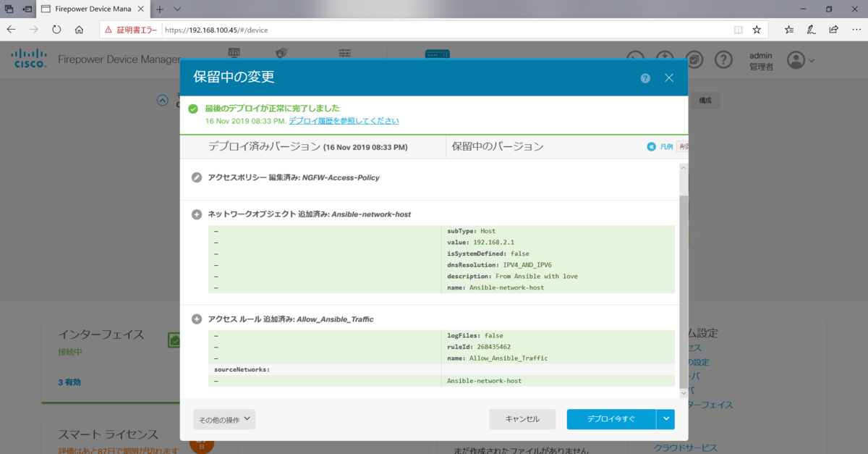This screenshot has width=868, height=454.
Task: Open the monitoring dashboard graph icon
Action: pyautogui.click(x=234, y=53)
